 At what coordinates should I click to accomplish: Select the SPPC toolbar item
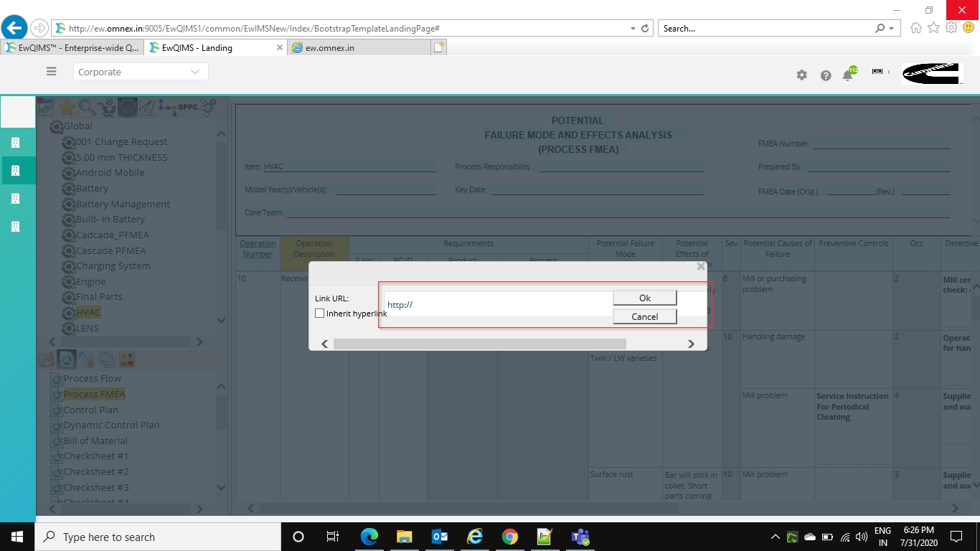(188, 108)
